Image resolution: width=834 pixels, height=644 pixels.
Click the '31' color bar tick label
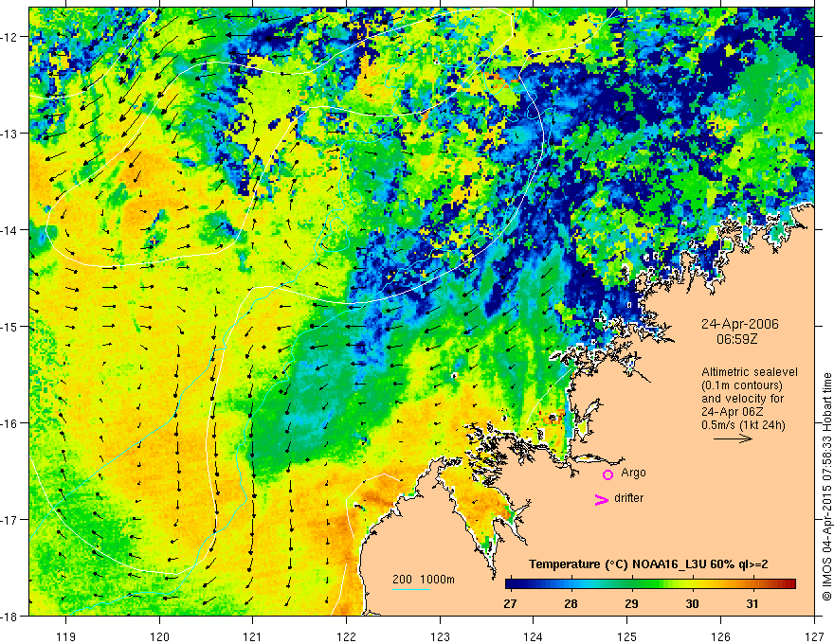pyautogui.click(x=752, y=604)
